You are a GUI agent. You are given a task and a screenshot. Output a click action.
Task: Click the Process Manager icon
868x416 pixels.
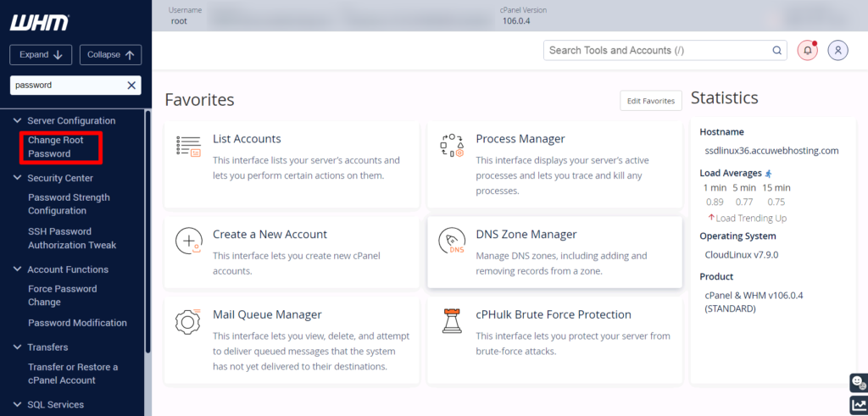(x=452, y=146)
